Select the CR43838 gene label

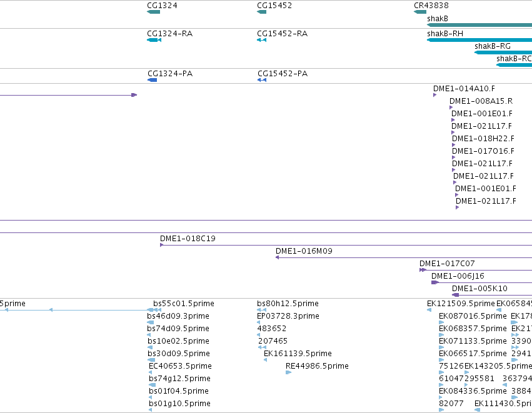pos(431,6)
